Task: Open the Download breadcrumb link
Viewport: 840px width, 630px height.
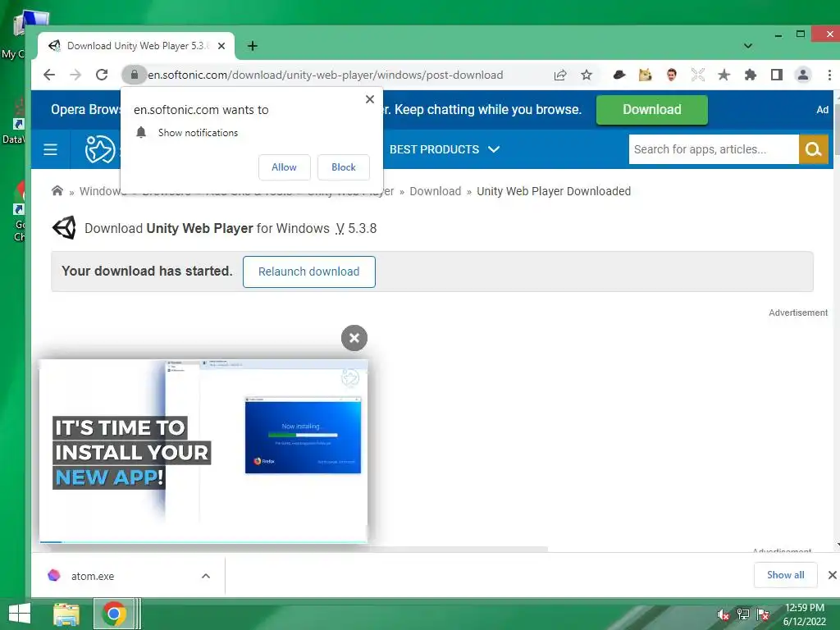Action: pyautogui.click(x=435, y=191)
